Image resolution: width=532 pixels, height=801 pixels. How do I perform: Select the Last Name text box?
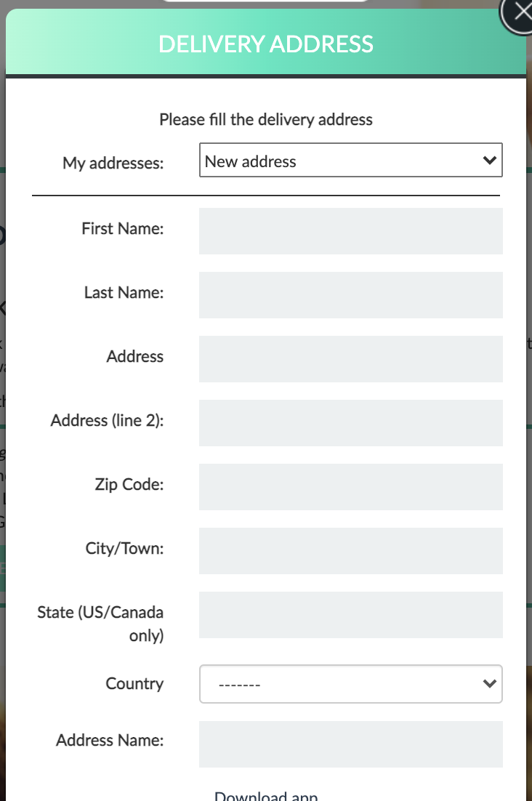coord(351,295)
